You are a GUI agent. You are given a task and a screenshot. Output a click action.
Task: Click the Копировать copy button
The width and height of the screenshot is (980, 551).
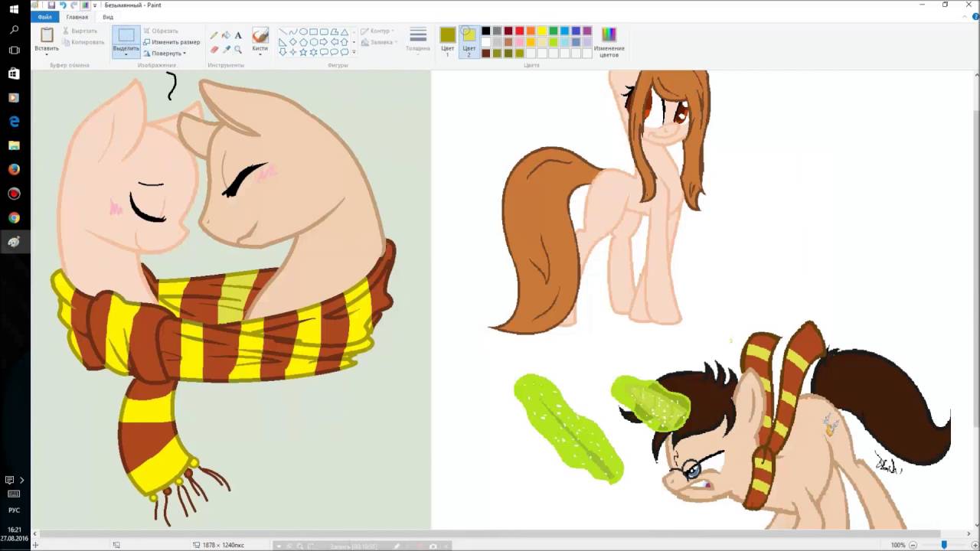pyautogui.click(x=83, y=42)
